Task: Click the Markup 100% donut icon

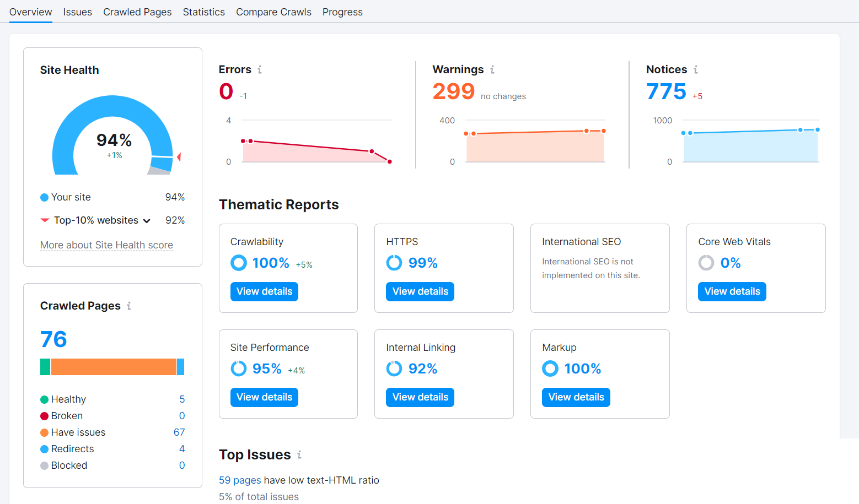Action: [550, 368]
